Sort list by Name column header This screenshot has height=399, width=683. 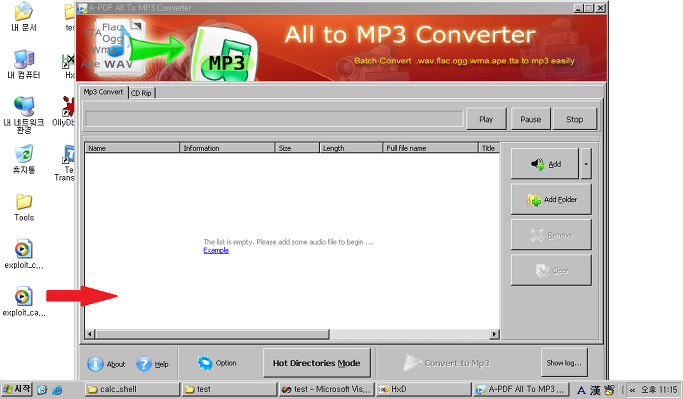132,148
